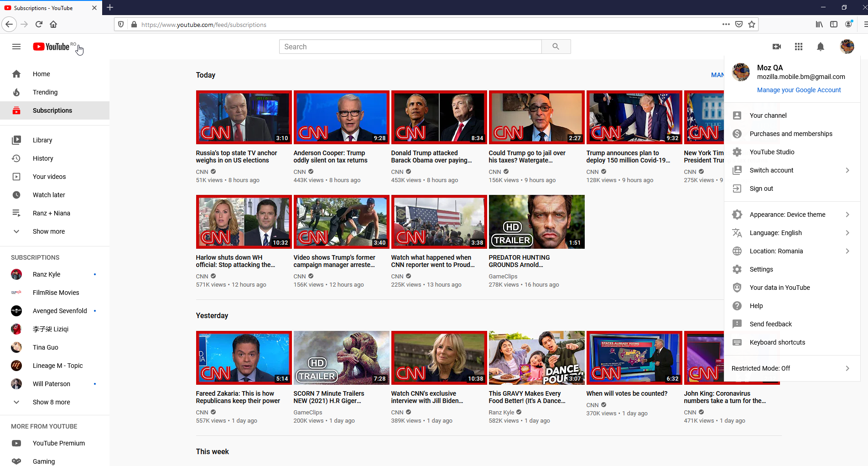Save page to Pocket icon
This screenshot has height=466, width=868.
pyautogui.click(x=739, y=25)
